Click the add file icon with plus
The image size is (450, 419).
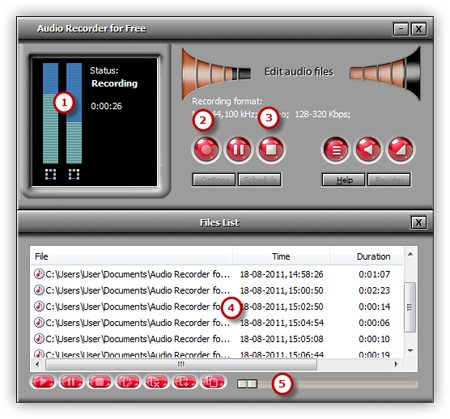(185, 382)
